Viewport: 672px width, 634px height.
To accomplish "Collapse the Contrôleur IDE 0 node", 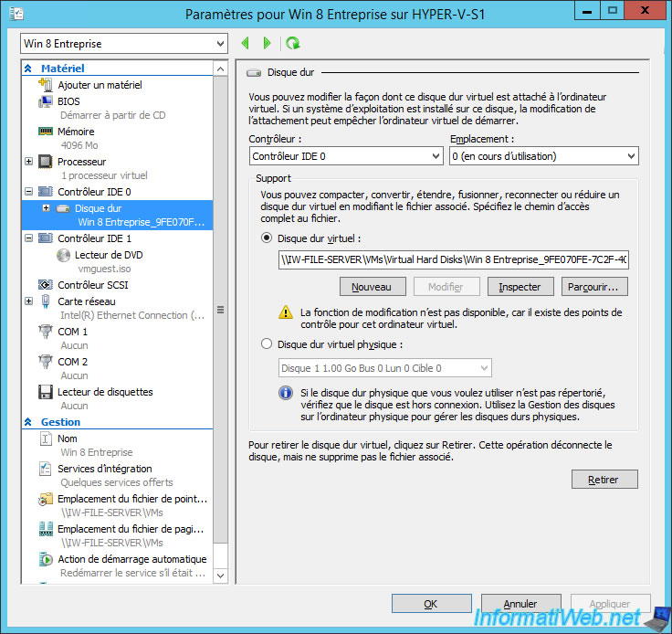I will tap(28, 191).
